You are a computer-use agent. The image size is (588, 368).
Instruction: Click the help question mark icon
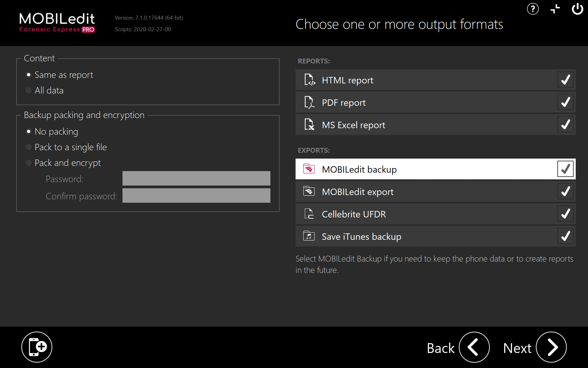pos(533,9)
